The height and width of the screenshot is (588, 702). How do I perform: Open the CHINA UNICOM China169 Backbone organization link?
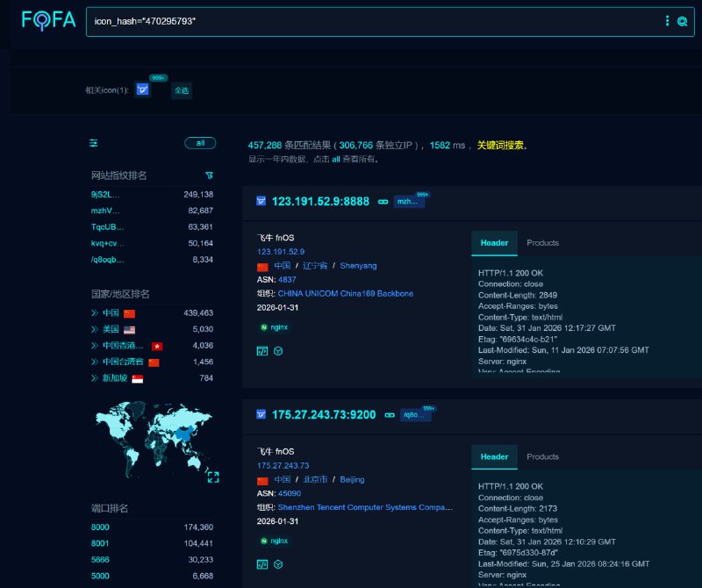coord(344,293)
